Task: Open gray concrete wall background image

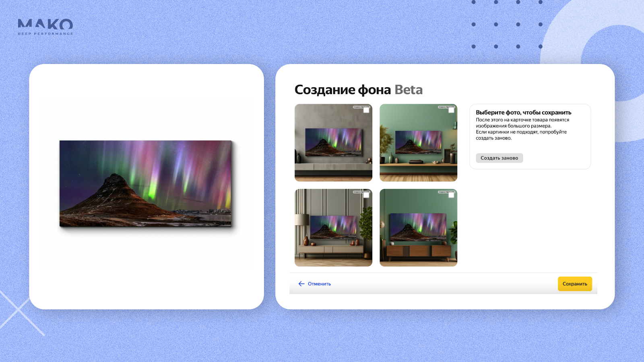Action: coord(333,143)
